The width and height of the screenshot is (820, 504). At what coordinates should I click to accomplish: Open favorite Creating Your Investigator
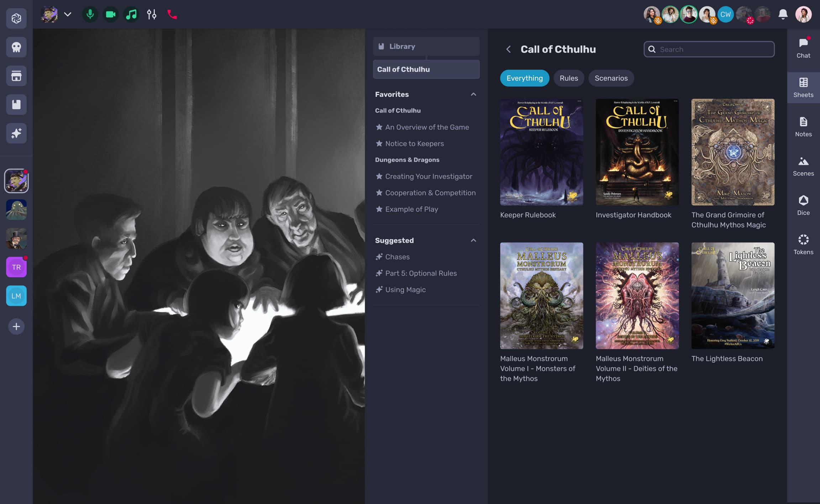point(429,176)
